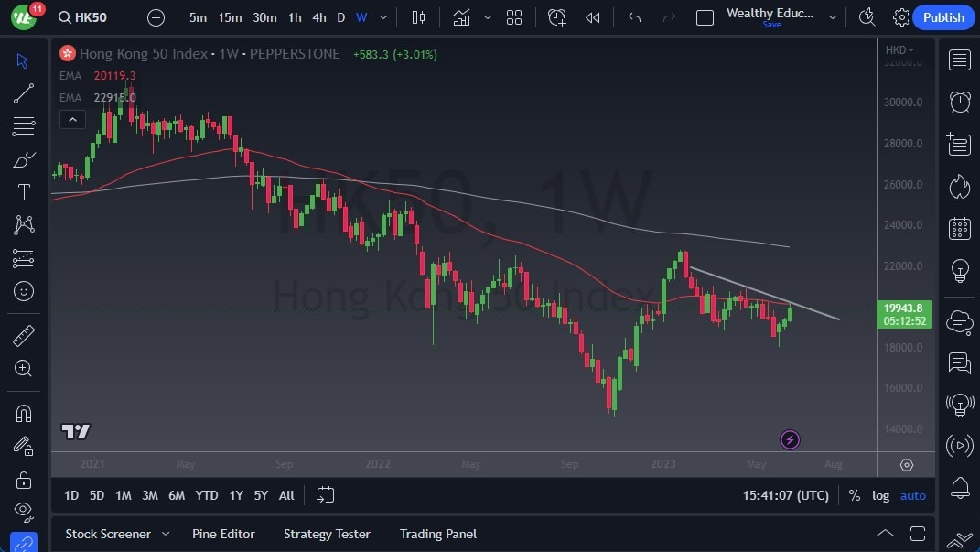Click the Publish button
The image size is (980, 552).
click(943, 17)
